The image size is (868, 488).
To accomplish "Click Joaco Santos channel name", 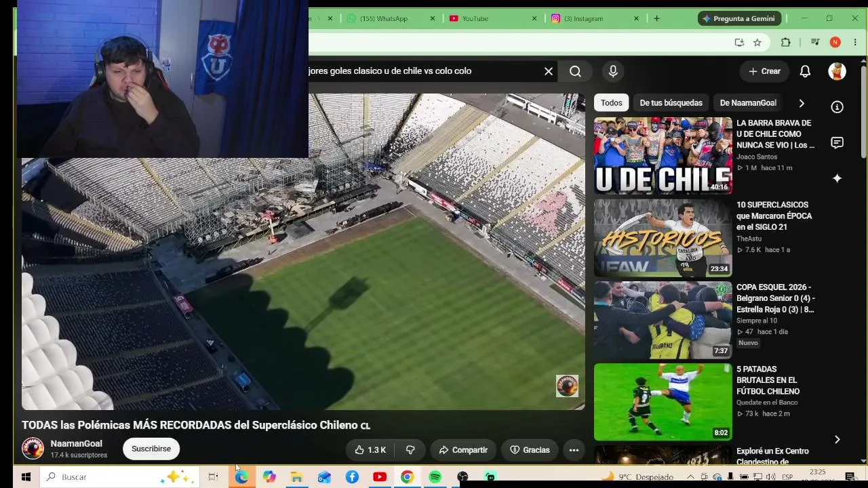I will coord(757,157).
